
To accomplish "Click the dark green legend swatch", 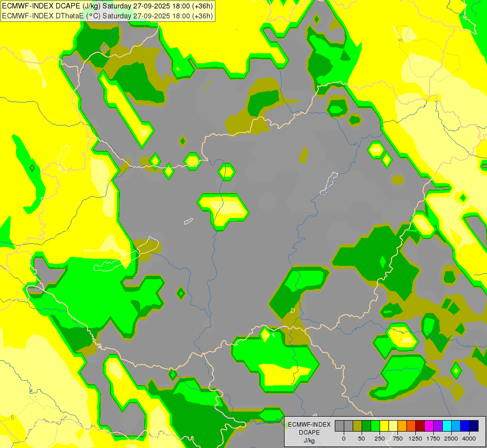I will (366, 426).
